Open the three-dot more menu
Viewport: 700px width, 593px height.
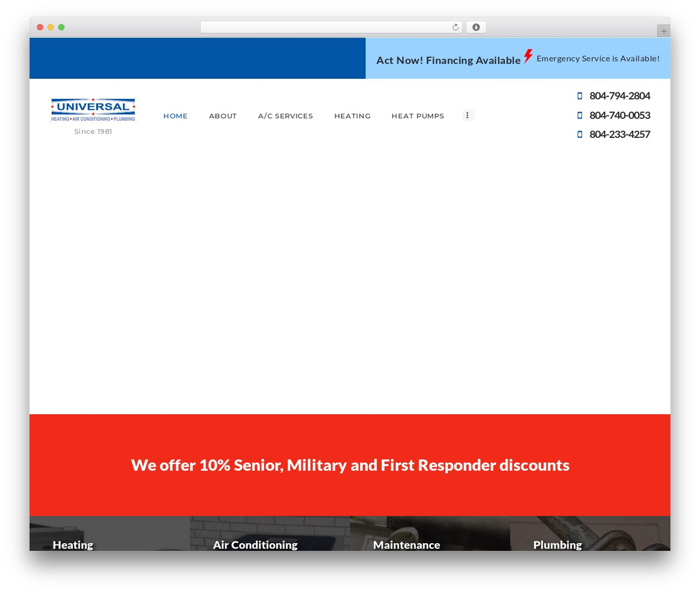[x=468, y=115]
